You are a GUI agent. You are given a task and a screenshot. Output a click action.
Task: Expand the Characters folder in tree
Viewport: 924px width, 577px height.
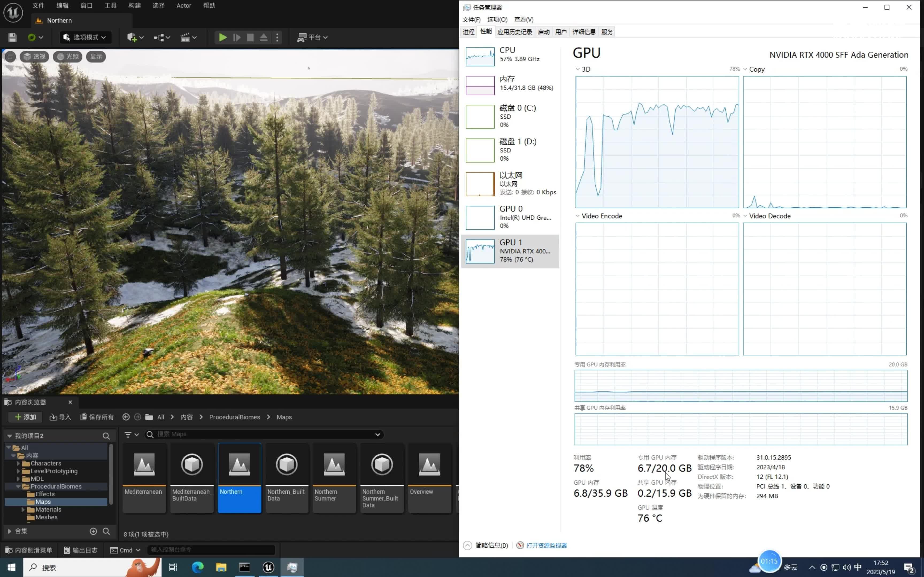[x=18, y=463]
